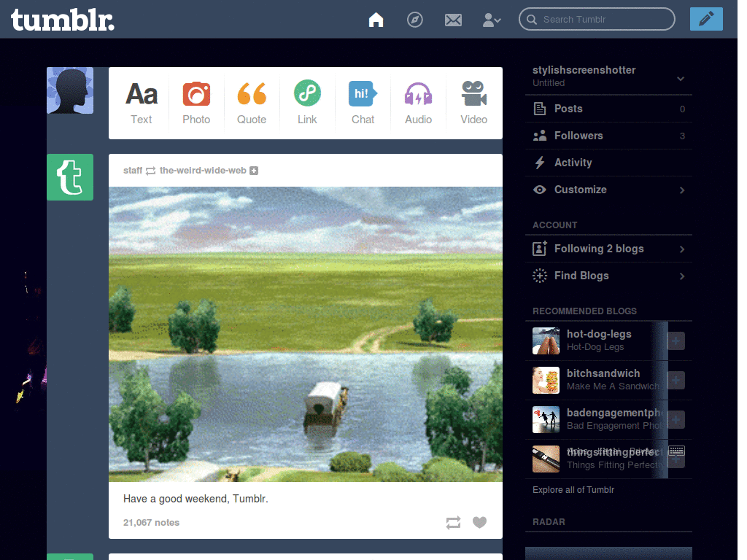747x560 pixels.
Task: Reblog the weekend post
Action: point(453,522)
